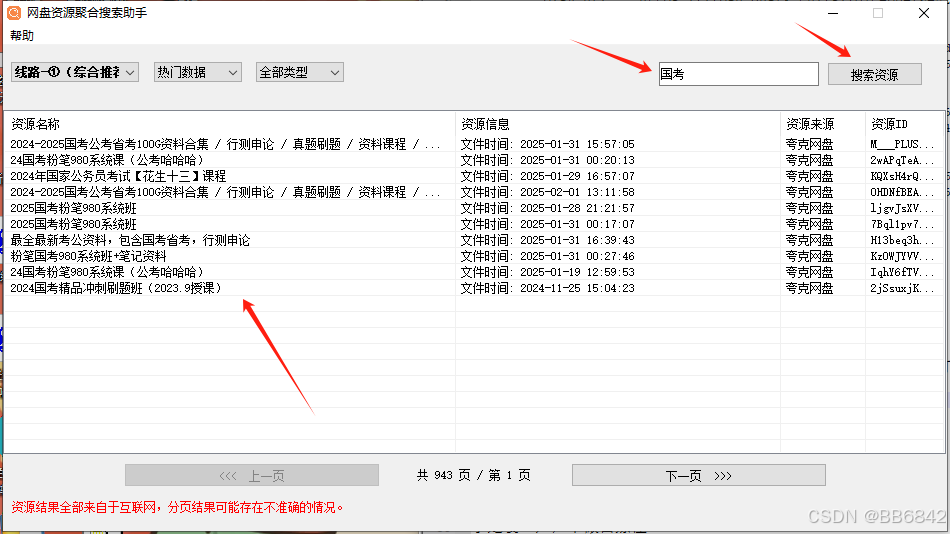950x534 pixels.
Task: Click resource ID KzOWJYVV...
Action: click(902, 256)
